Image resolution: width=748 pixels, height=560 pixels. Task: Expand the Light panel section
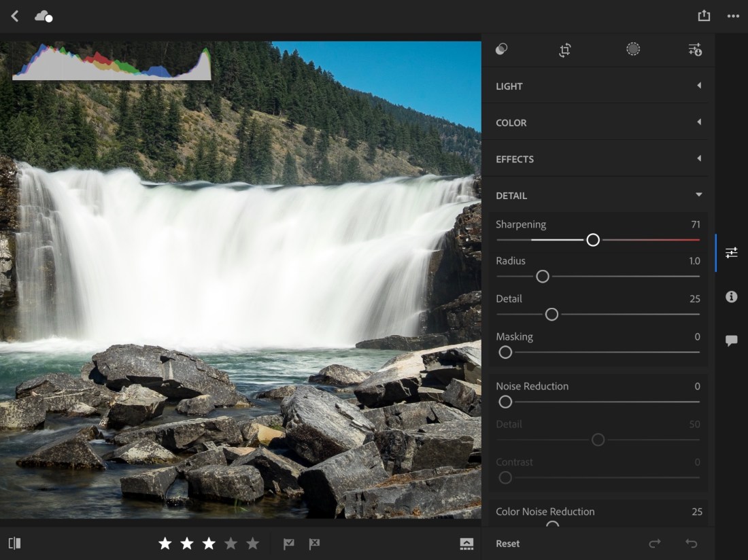pyautogui.click(x=598, y=86)
